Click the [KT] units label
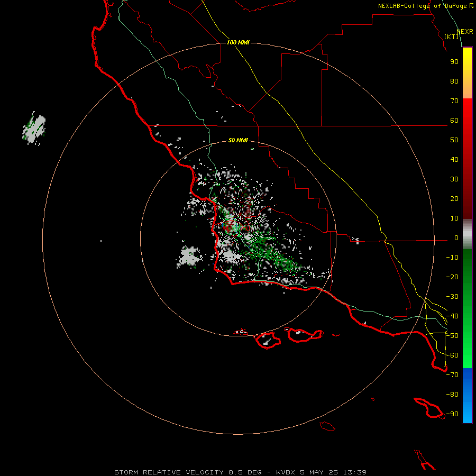This screenshot has width=476, height=476. [x=452, y=36]
